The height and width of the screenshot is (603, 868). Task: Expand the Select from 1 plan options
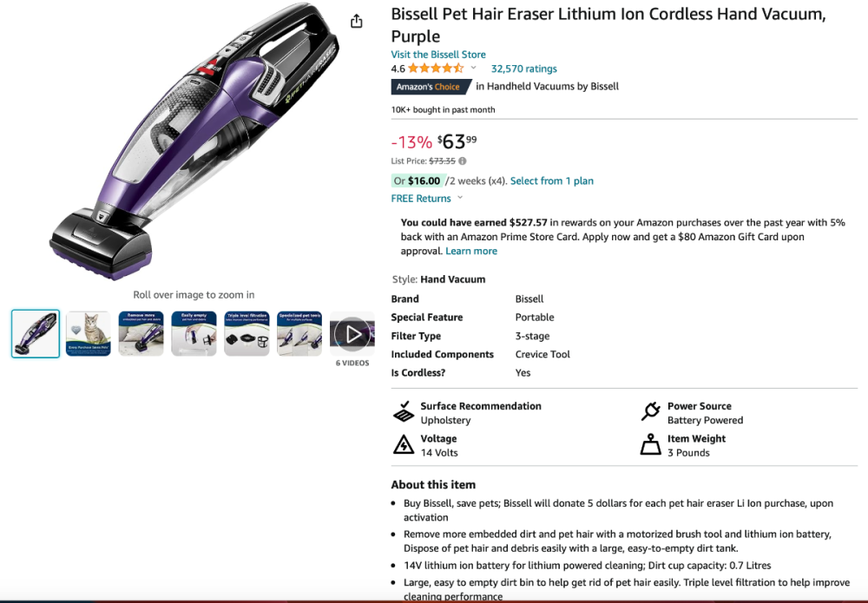(552, 180)
